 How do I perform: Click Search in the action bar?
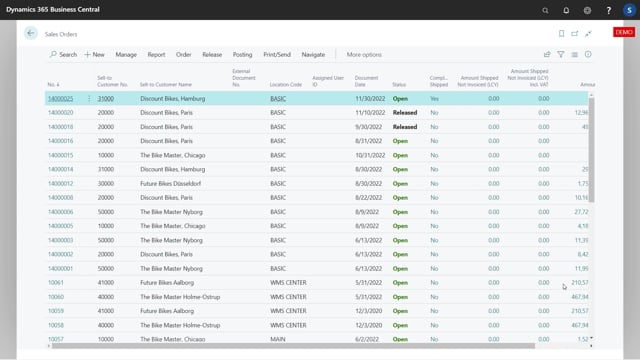tap(63, 54)
